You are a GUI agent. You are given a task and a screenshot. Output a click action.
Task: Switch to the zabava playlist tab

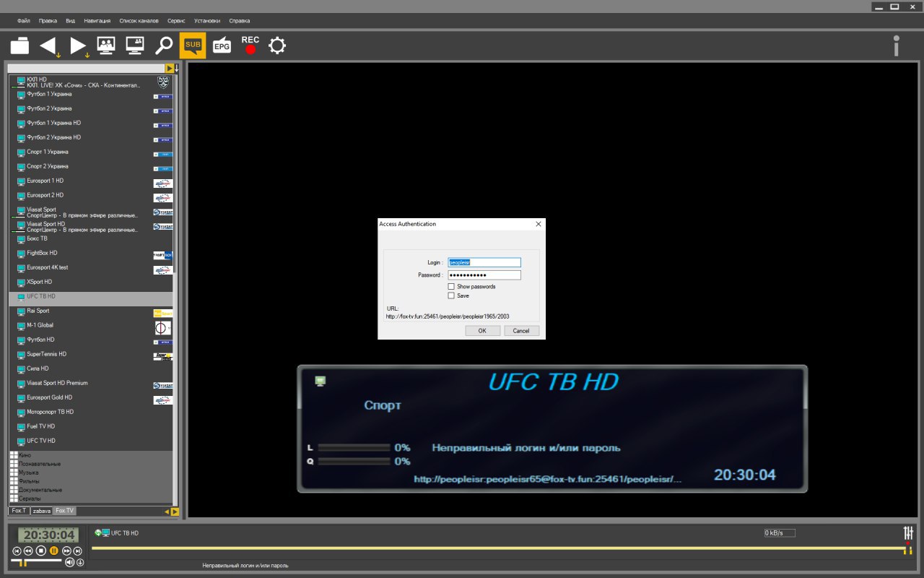(42, 511)
